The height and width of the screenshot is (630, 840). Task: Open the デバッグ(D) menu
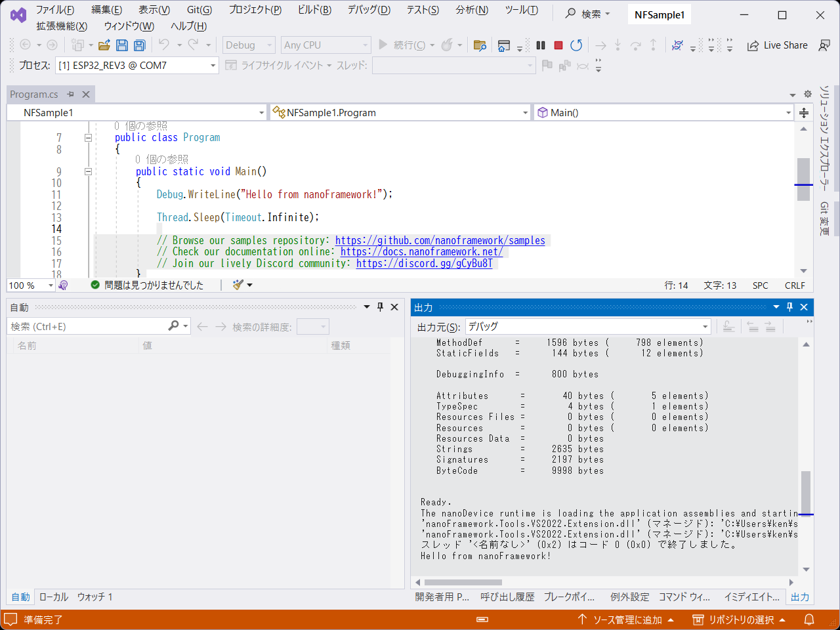(369, 10)
